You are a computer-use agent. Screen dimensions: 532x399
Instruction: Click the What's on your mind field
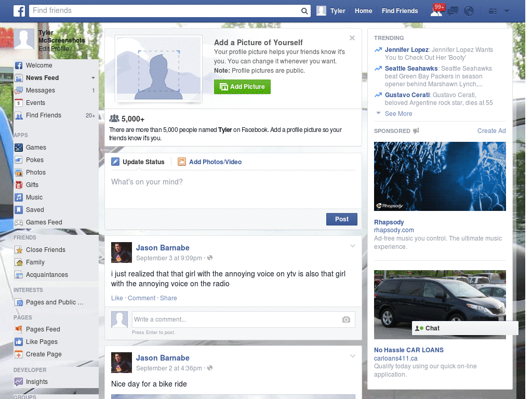(x=233, y=190)
